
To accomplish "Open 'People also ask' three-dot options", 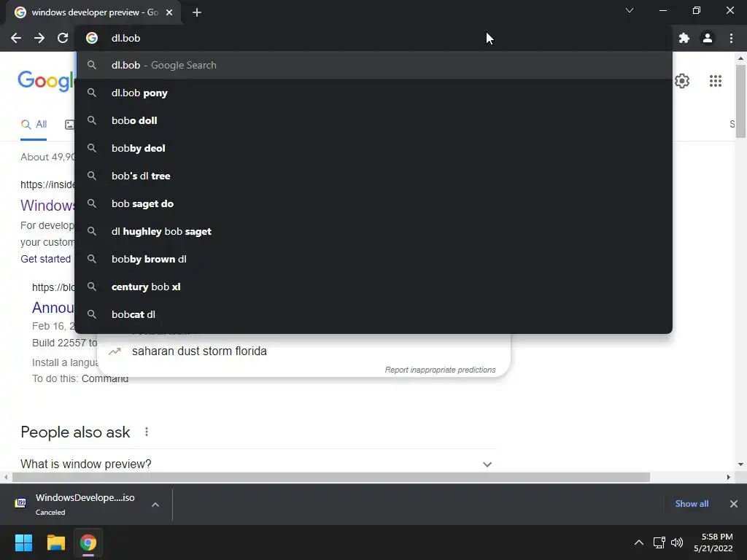I will 147,432.
